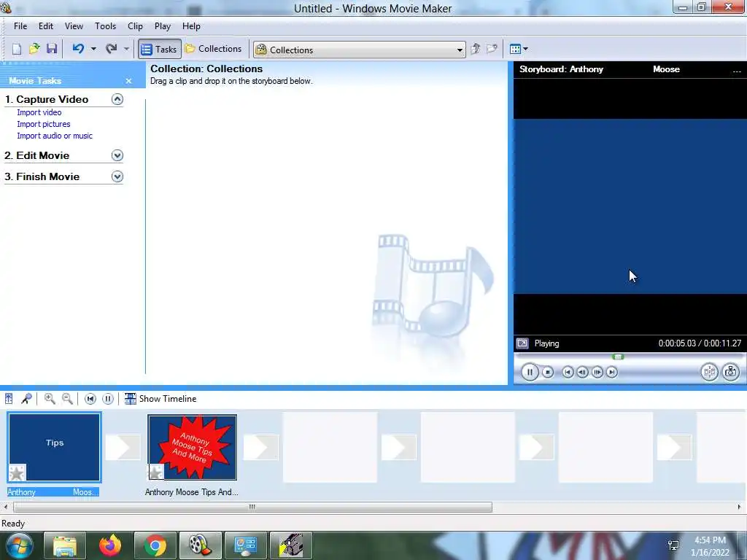Select the Tips title clip thumbnail
747x560 pixels.
click(54, 447)
